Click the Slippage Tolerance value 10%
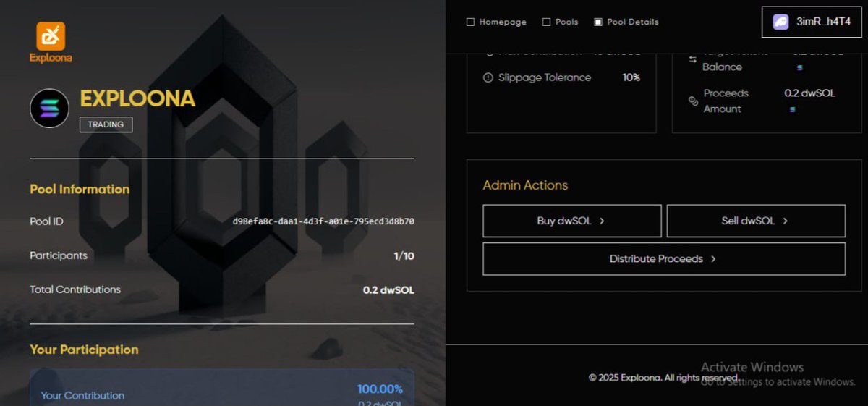 (631, 77)
